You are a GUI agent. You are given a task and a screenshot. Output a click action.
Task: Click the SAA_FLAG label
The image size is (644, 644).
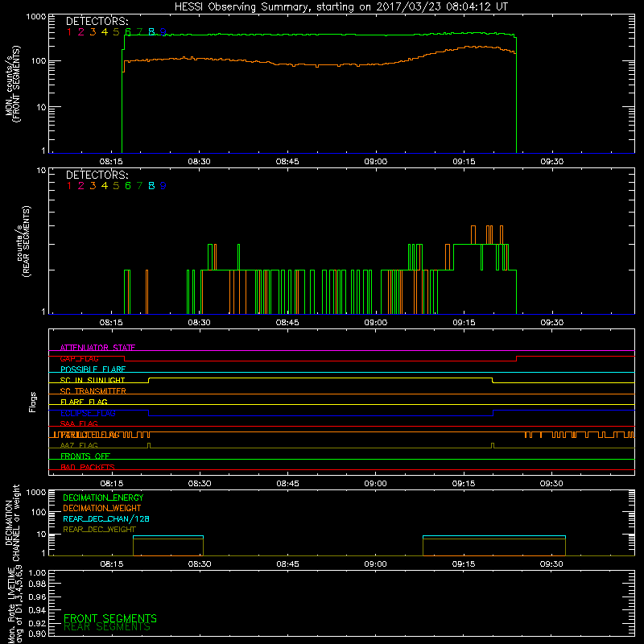pos(79,423)
